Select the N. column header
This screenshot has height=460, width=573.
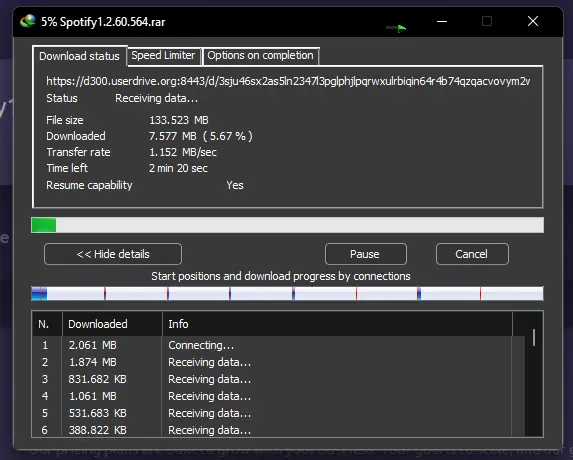tap(47, 324)
